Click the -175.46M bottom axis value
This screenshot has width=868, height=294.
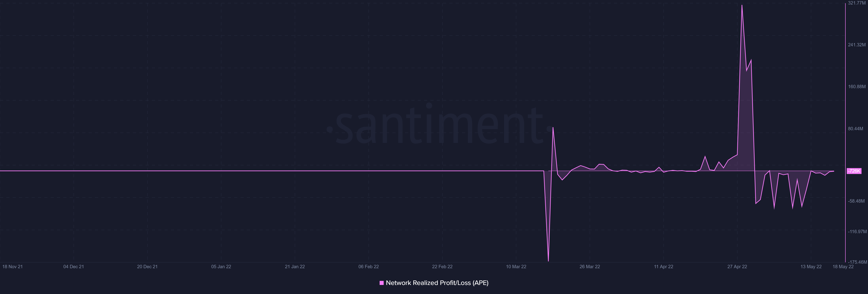pos(857,262)
